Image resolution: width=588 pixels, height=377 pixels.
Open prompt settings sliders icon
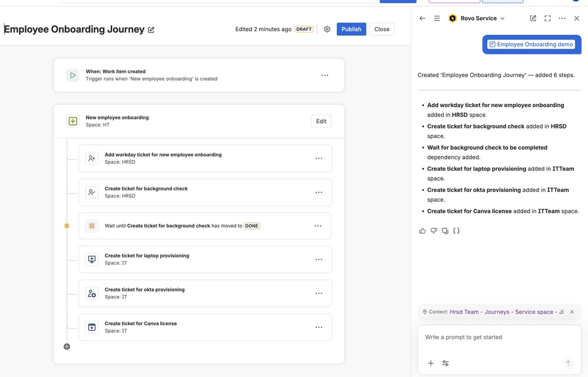(445, 363)
